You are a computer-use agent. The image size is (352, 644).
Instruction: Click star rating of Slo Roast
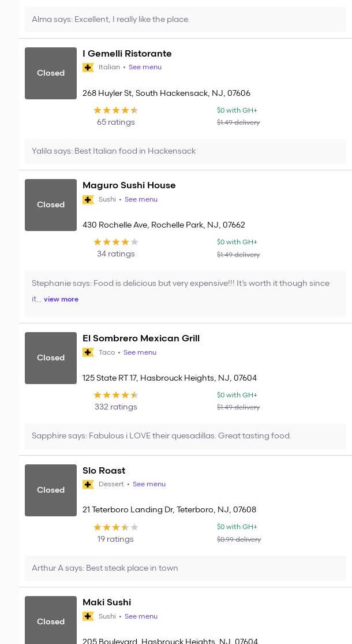pos(116,527)
